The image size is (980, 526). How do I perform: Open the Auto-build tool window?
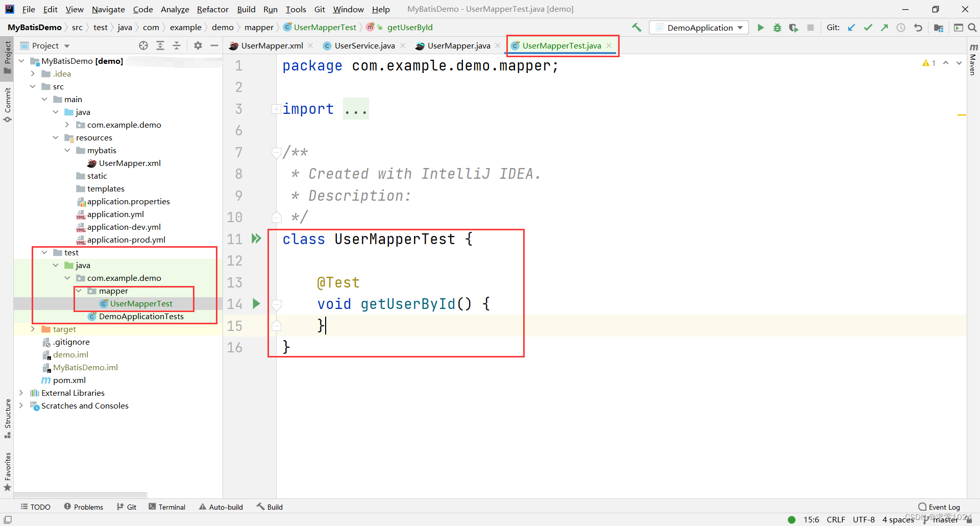[x=221, y=507]
